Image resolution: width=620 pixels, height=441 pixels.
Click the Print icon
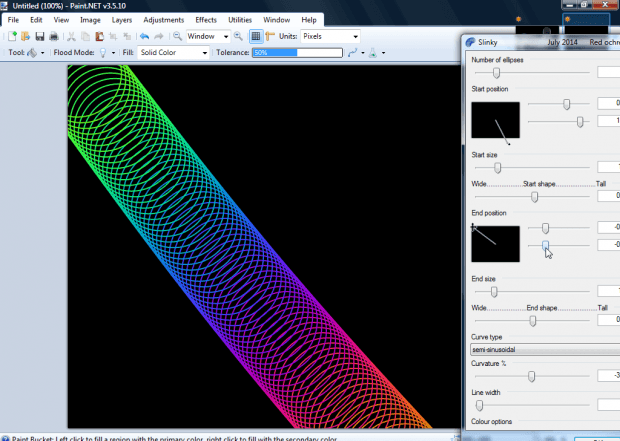pyautogui.click(x=54, y=36)
